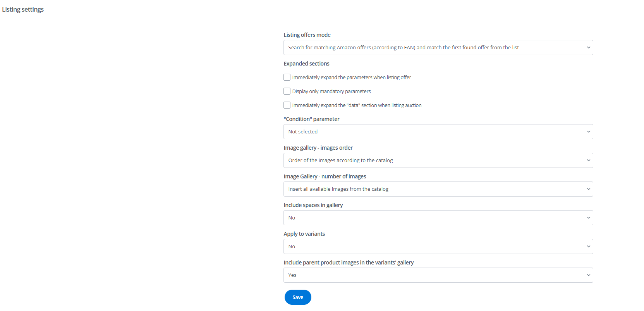644x311 pixels.
Task: Click Include parent product images label text
Action: pos(349,263)
